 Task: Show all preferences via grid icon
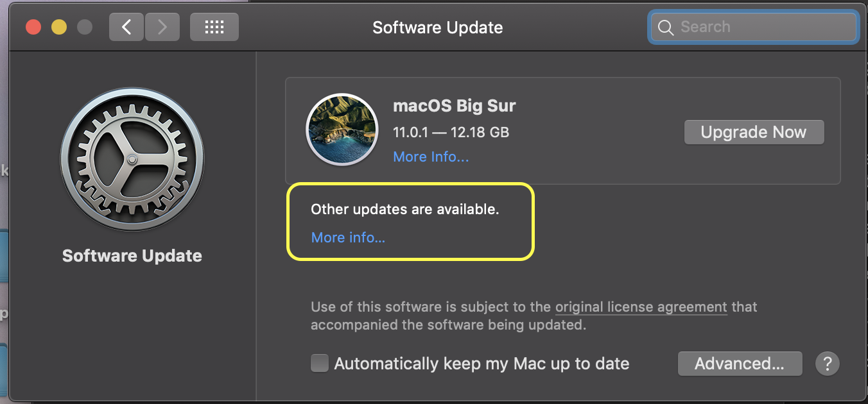pos(214,27)
